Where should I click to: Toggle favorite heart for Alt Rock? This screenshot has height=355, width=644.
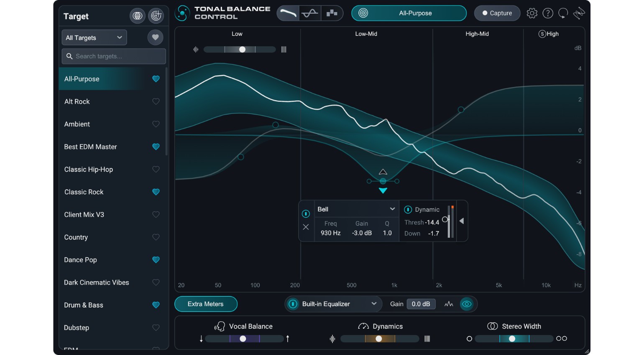[x=156, y=101]
